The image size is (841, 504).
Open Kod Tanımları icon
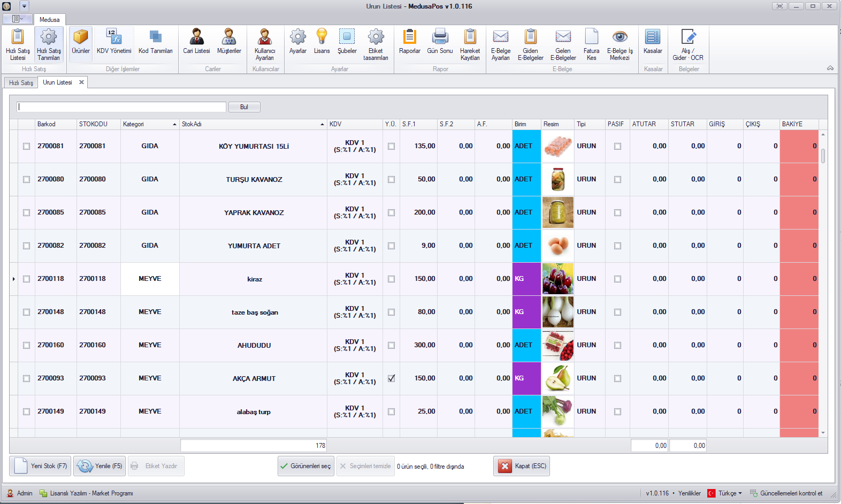click(x=156, y=42)
